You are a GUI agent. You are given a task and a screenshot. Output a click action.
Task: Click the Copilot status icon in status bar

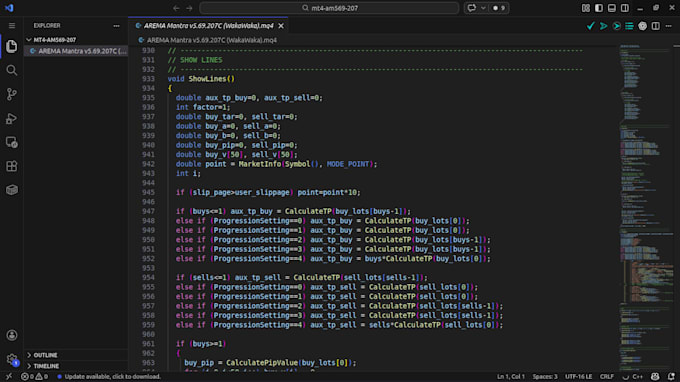coord(655,376)
